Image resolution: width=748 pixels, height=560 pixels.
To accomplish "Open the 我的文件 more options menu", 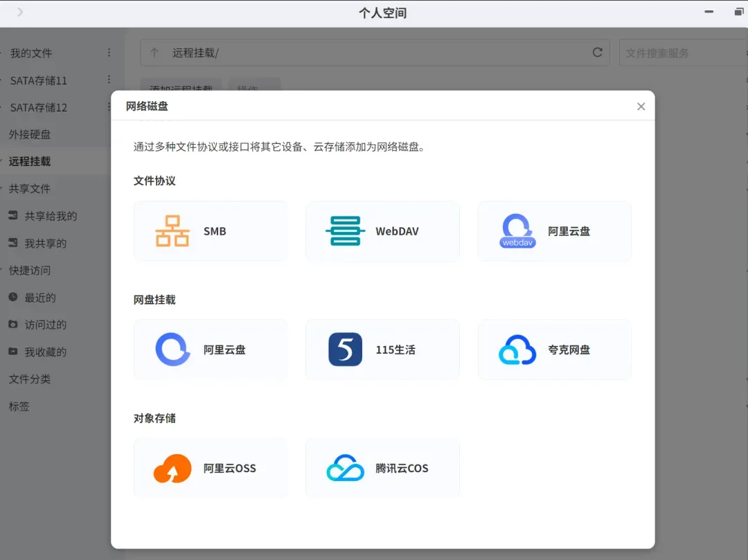I will 109,53.
